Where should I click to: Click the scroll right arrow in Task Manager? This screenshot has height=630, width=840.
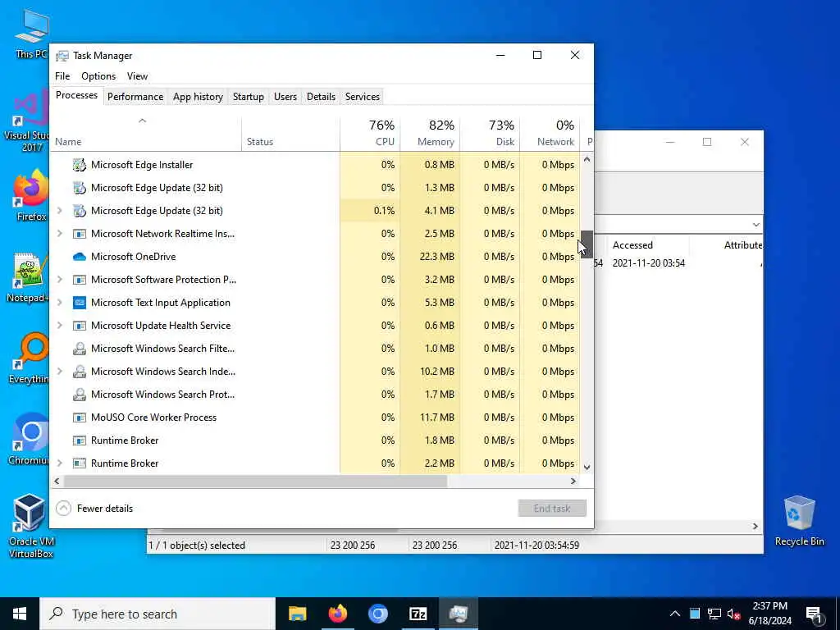click(573, 481)
